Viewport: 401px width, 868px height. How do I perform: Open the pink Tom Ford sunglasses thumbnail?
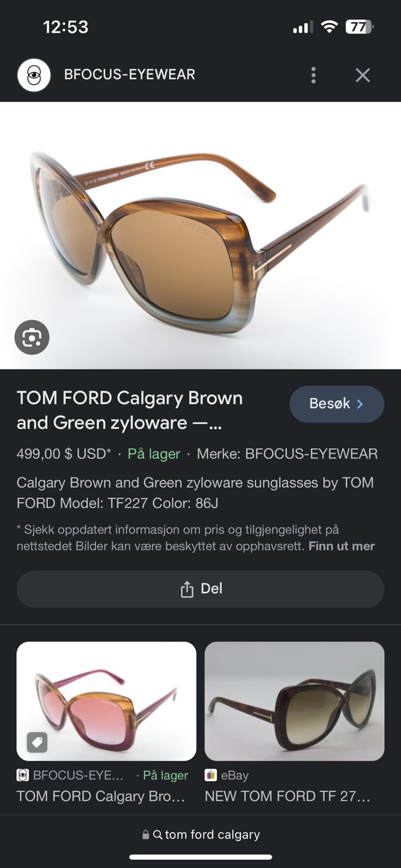[x=106, y=701]
